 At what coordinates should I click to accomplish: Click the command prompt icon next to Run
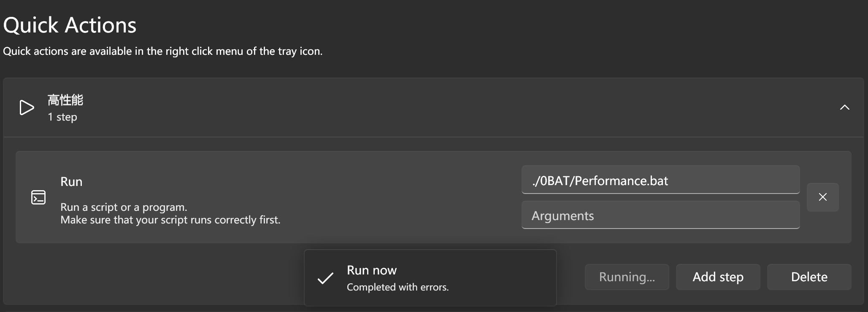coord(38,196)
